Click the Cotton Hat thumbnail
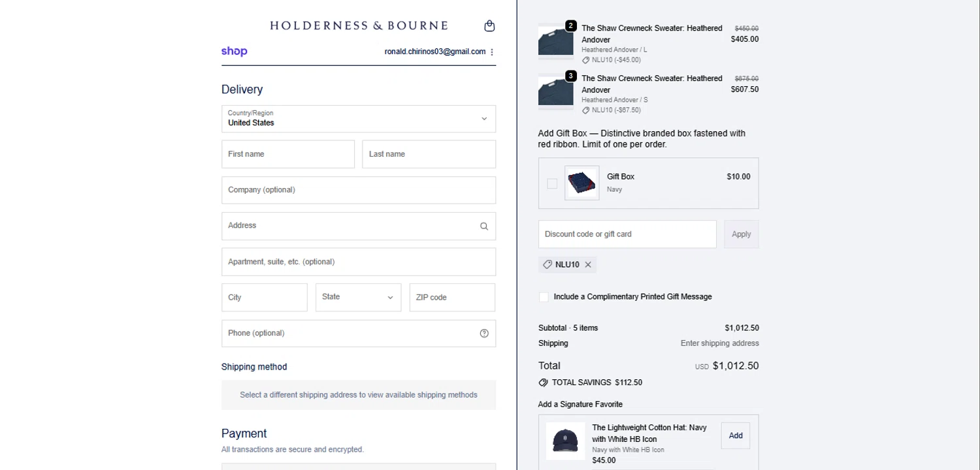Screen dimensions: 980x470 coord(565,441)
